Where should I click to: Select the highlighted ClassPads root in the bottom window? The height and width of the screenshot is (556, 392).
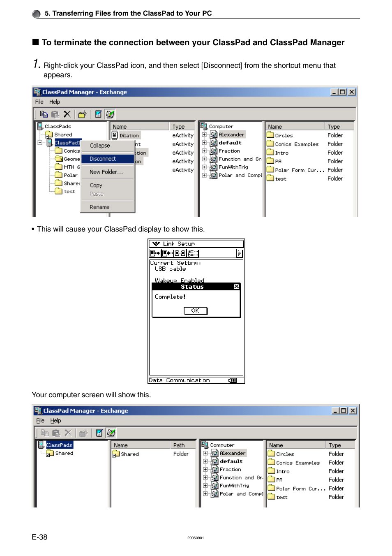tap(59, 445)
